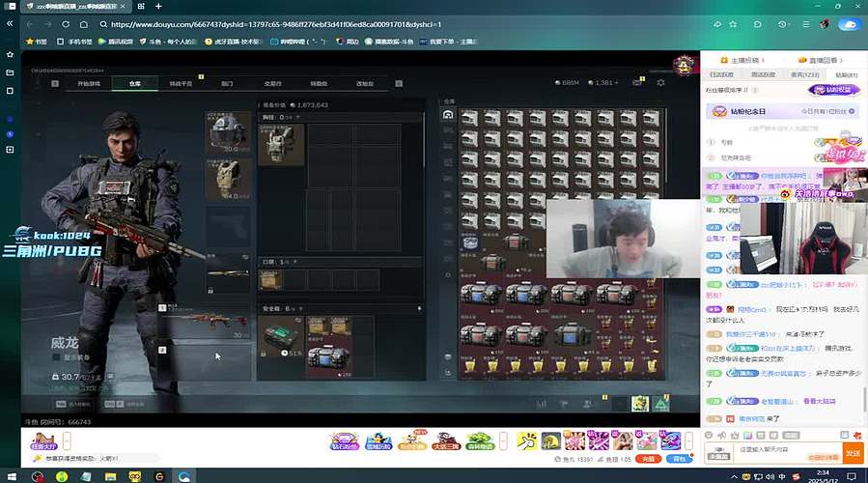
Task: Click the warehouse home icon in stash sidebar
Action: [x=448, y=115]
